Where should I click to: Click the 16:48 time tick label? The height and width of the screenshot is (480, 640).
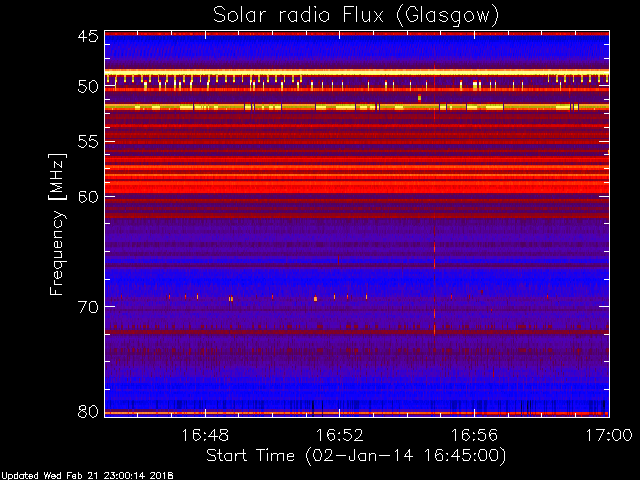click(205, 435)
